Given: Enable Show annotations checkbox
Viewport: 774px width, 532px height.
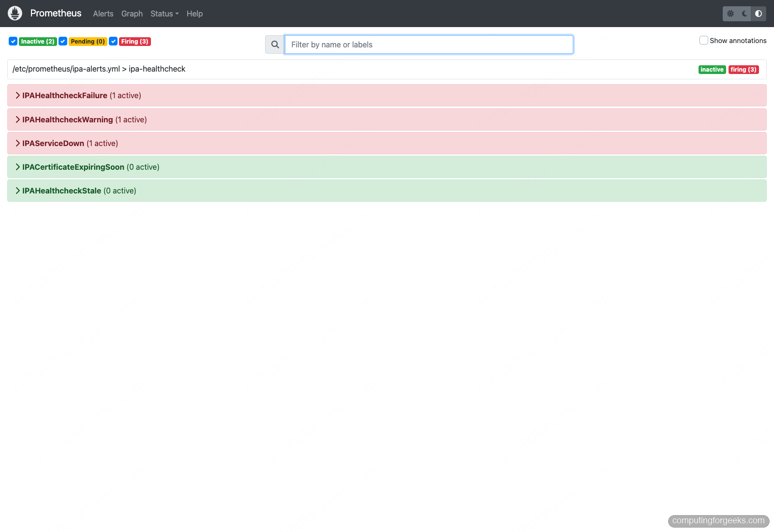Looking at the screenshot, I should click(704, 40).
